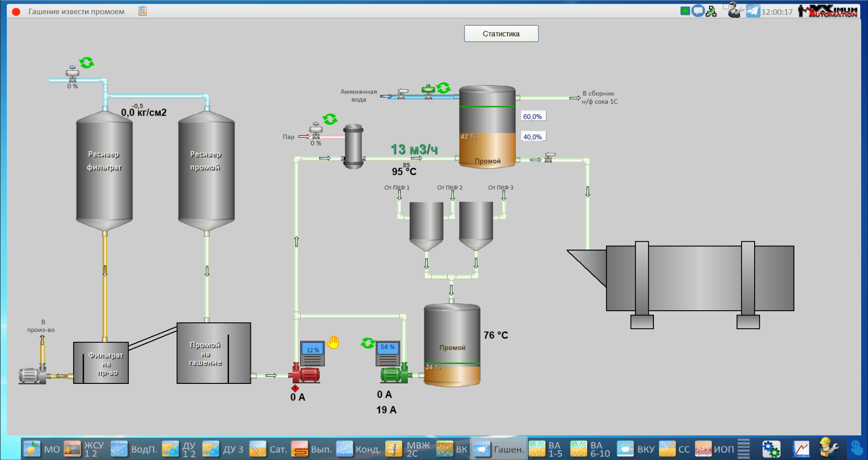Toggle auto mode icon on steam valve
868x460 pixels.
pos(330,119)
